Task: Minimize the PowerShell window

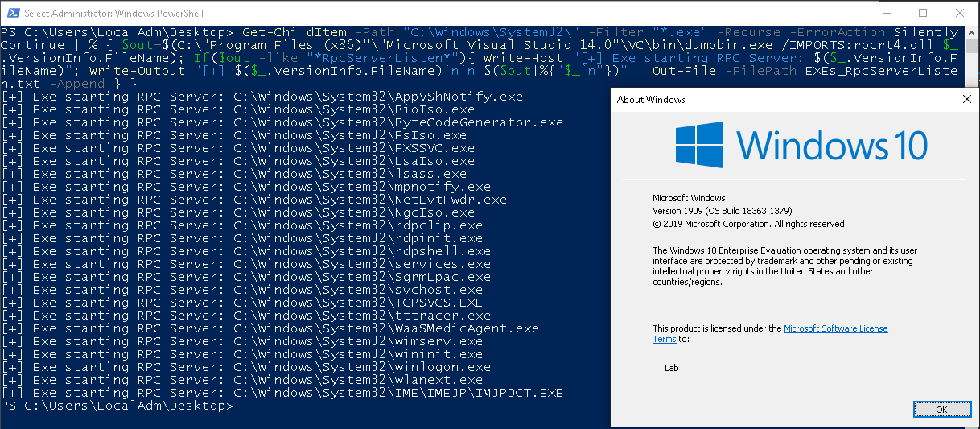Action: pyautogui.click(x=887, y=13)
